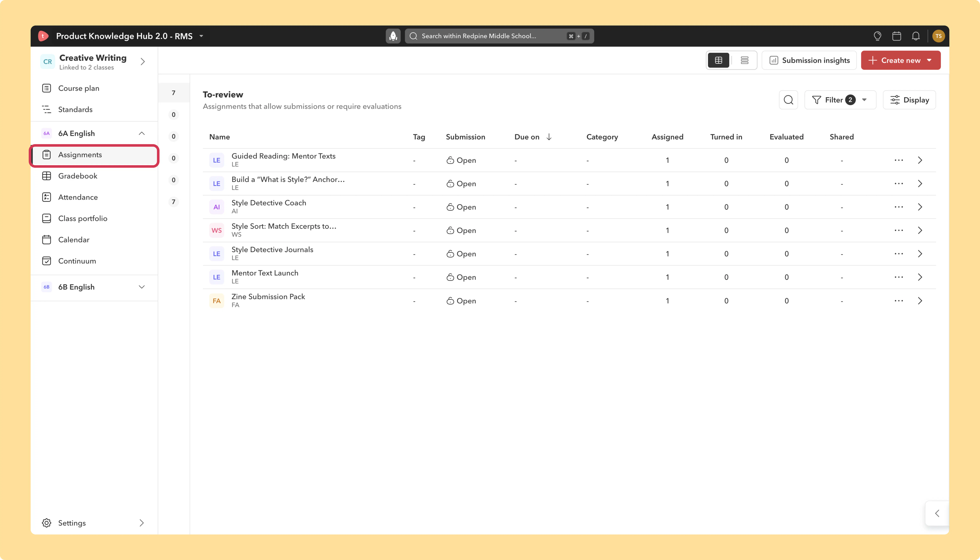The image size is (980, 560).
Task: Expand Creative Writing course chevron
Action: click(143, 62)
